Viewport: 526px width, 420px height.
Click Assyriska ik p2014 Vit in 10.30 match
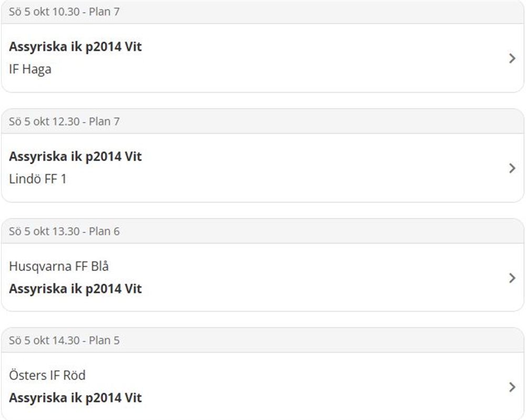tap(75, 47)
